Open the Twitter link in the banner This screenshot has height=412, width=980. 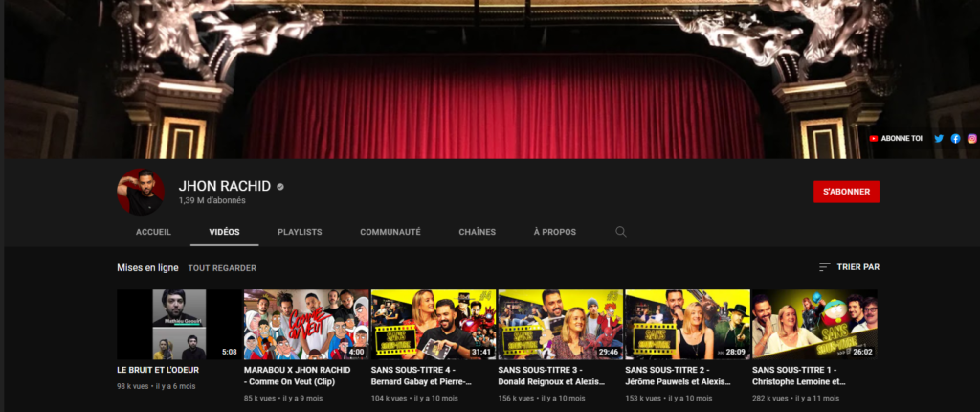tap(939, 138)
